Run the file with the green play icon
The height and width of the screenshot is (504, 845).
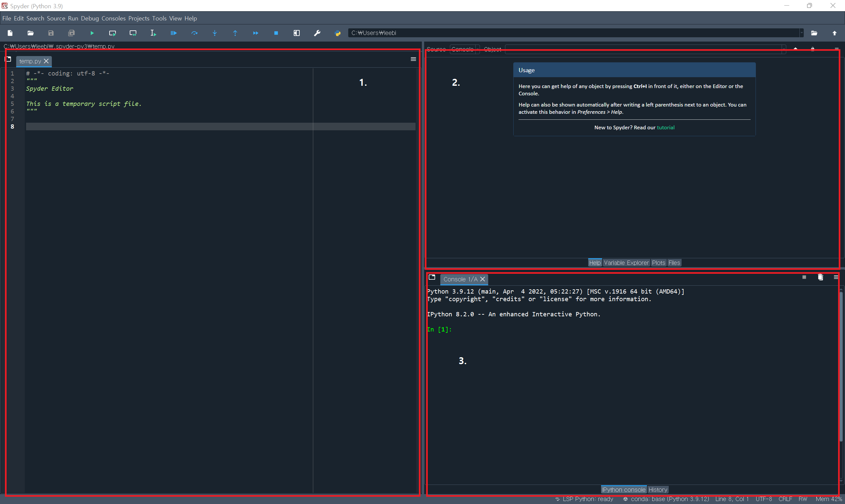coord(92,33)
